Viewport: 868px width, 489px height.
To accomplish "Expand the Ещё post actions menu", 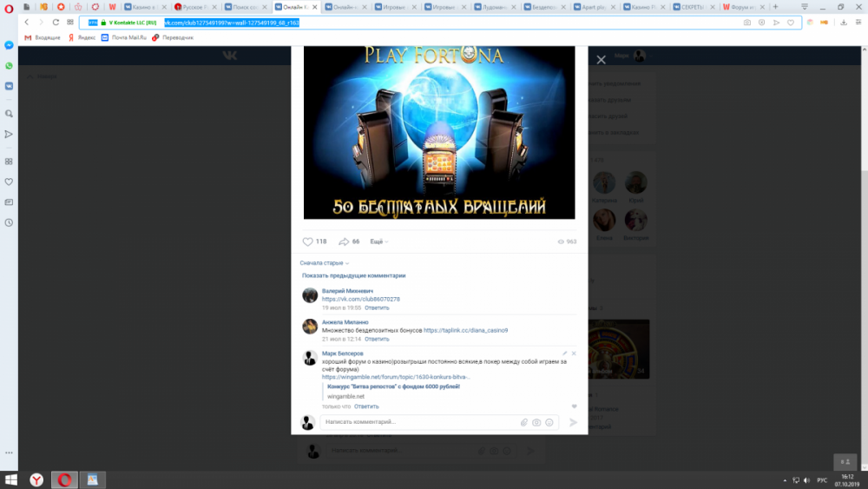I will (379, 241).
